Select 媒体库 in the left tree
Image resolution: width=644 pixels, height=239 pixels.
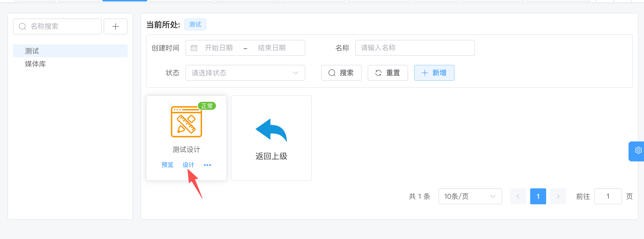[x=35, y=64]
